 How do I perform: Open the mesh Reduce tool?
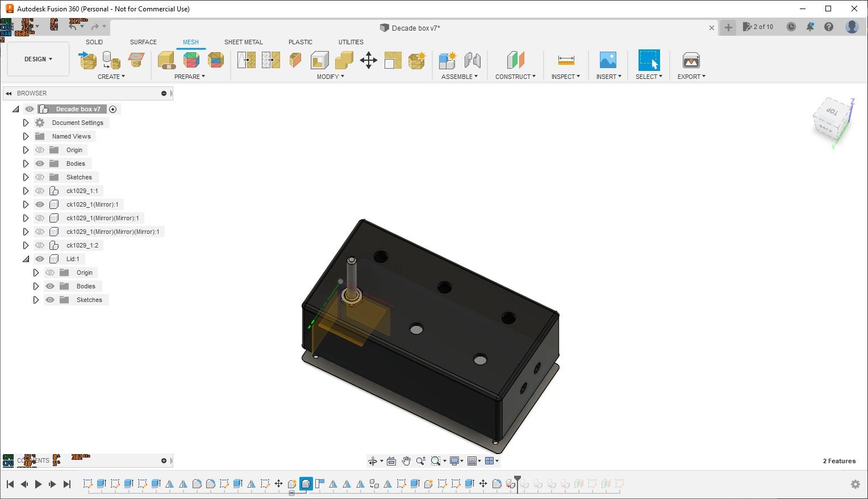271,60
